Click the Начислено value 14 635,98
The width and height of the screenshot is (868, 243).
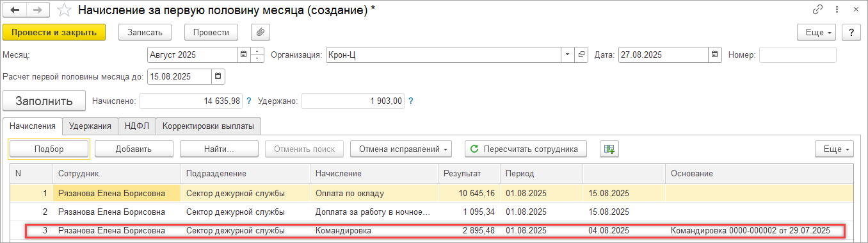pos(191,101)
